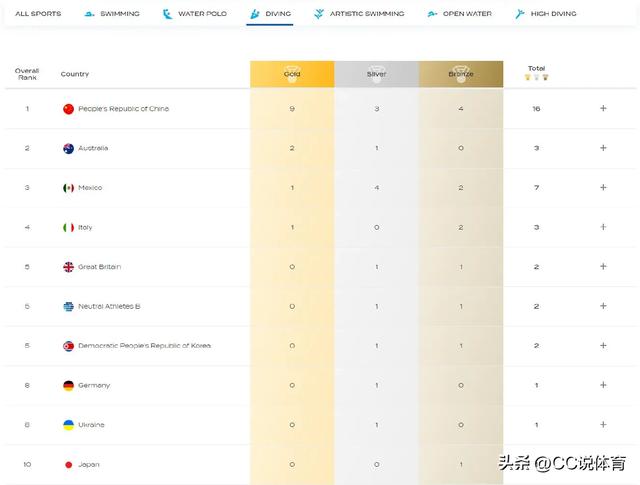Image resolution: width=640 pixels, height=485 pixels.
Task: Open the All Sports tab
Action: click(38, 13)
